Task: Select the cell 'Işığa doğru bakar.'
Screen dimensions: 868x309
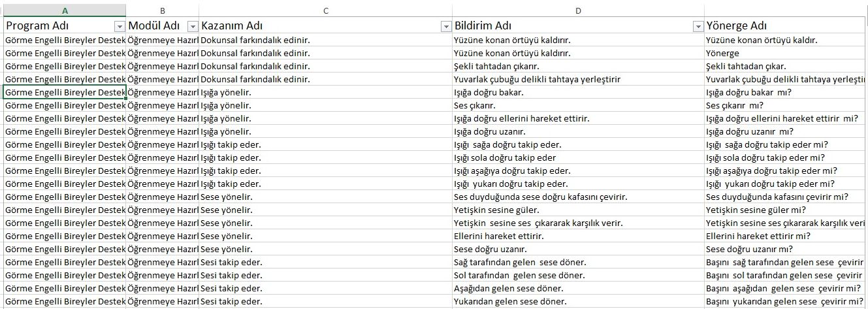Action: (579, 92)
